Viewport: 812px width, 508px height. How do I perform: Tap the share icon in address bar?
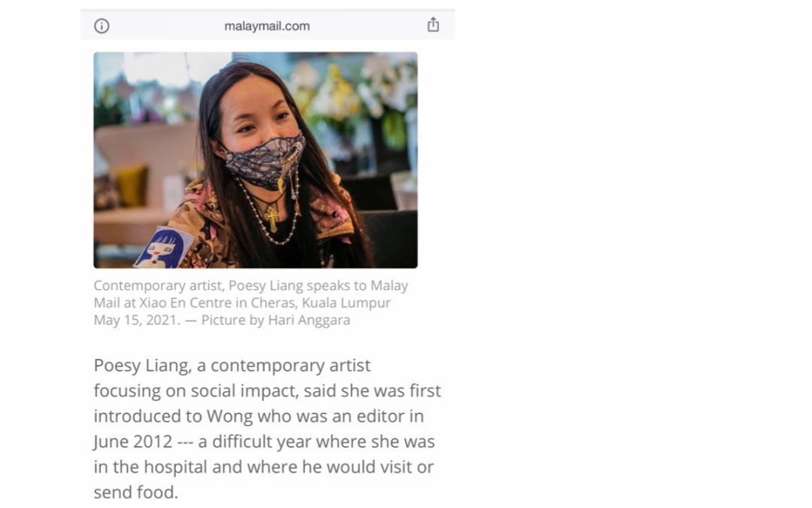click(433, 25)
